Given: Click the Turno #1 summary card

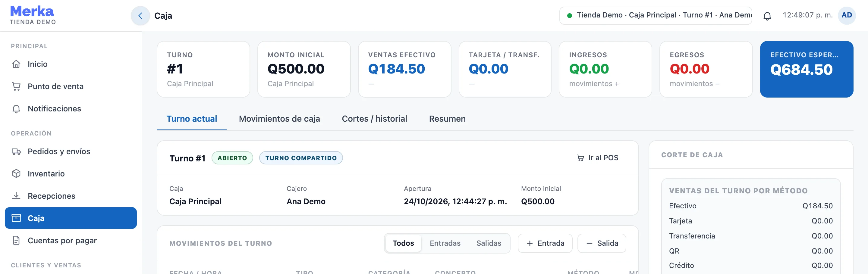Looking at the screenshot, I should [x=203, y=69].
